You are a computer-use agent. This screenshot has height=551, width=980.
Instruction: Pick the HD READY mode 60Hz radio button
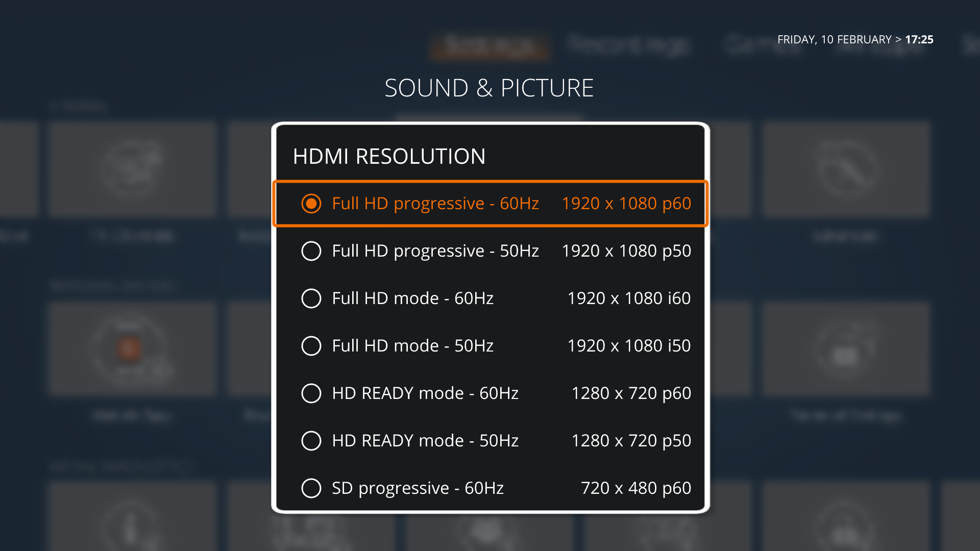click(x=311, y=393)
